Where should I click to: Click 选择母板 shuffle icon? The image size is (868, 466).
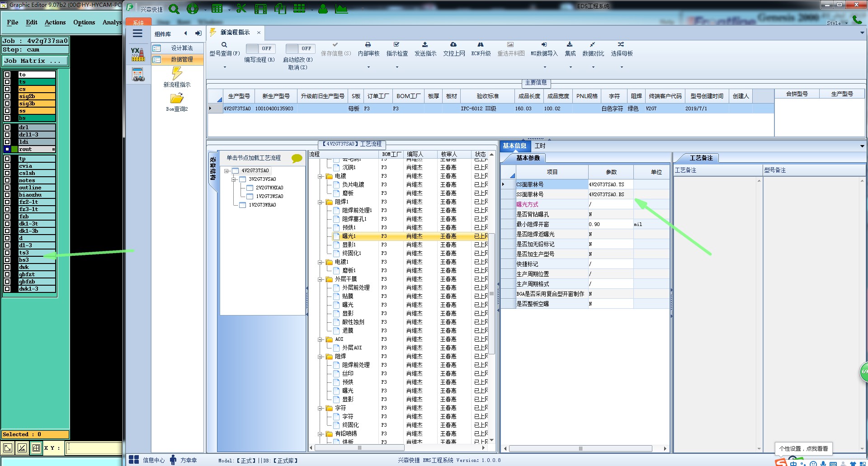pos(621,45)
